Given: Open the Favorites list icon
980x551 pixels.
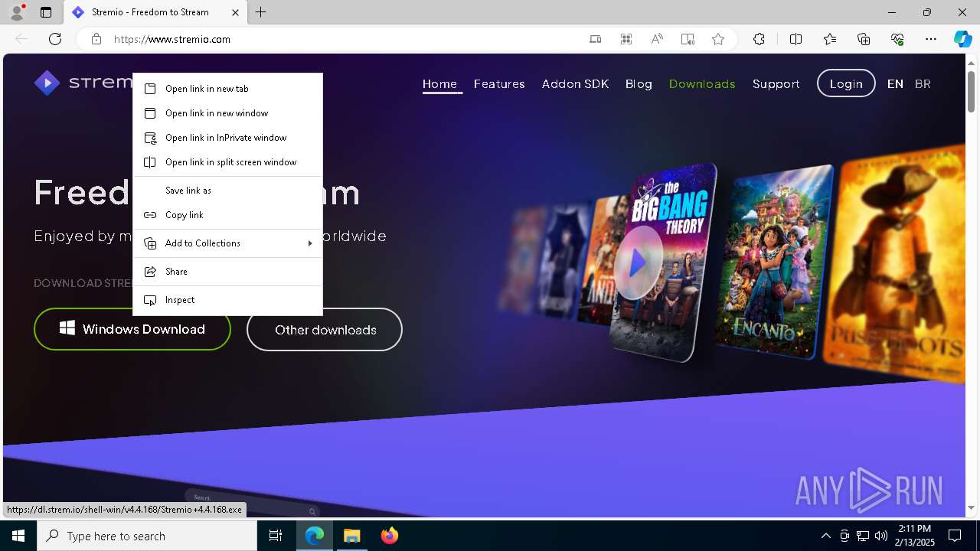Looking at the screenshot, I should pos(830,39).
